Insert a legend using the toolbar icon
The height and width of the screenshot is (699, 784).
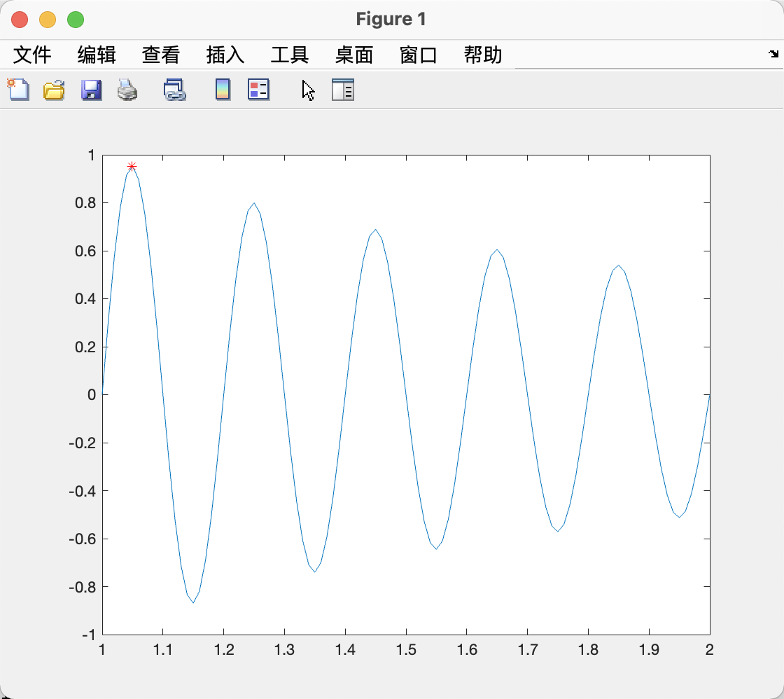tap(259, 90)
